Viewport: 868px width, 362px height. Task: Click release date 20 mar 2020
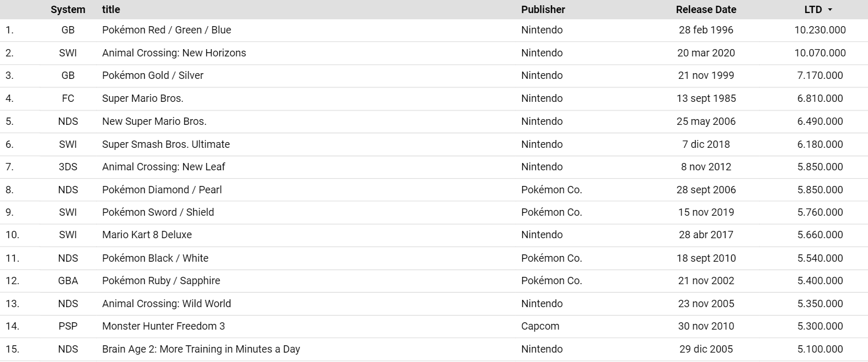pyautogui.click(x=706, y=53)
